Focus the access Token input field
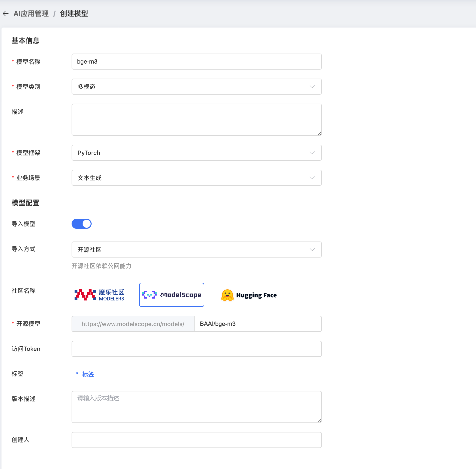The width and height of the screenshot is (476, 469). 196,349
